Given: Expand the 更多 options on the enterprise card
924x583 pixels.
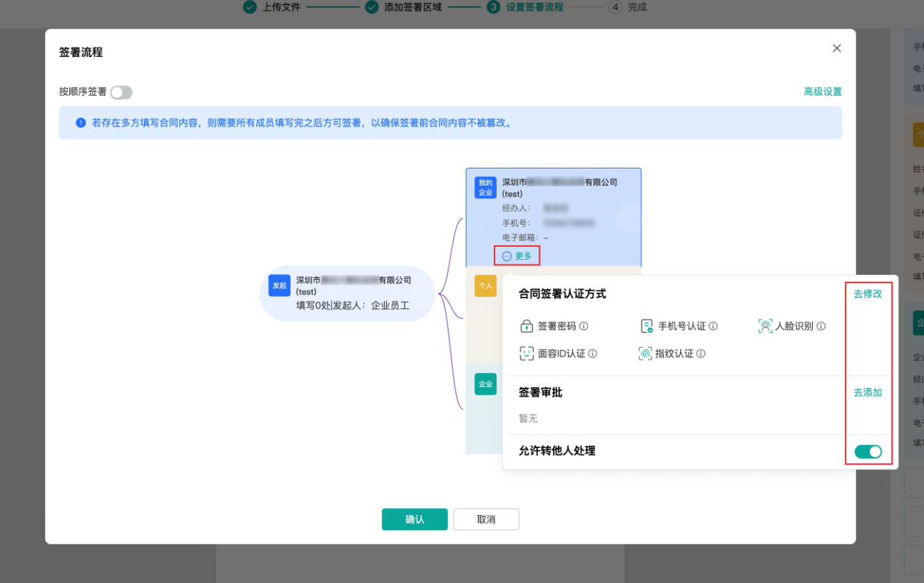Looking at the screenshot, I should pyautogui.click(x=517, y=255).
